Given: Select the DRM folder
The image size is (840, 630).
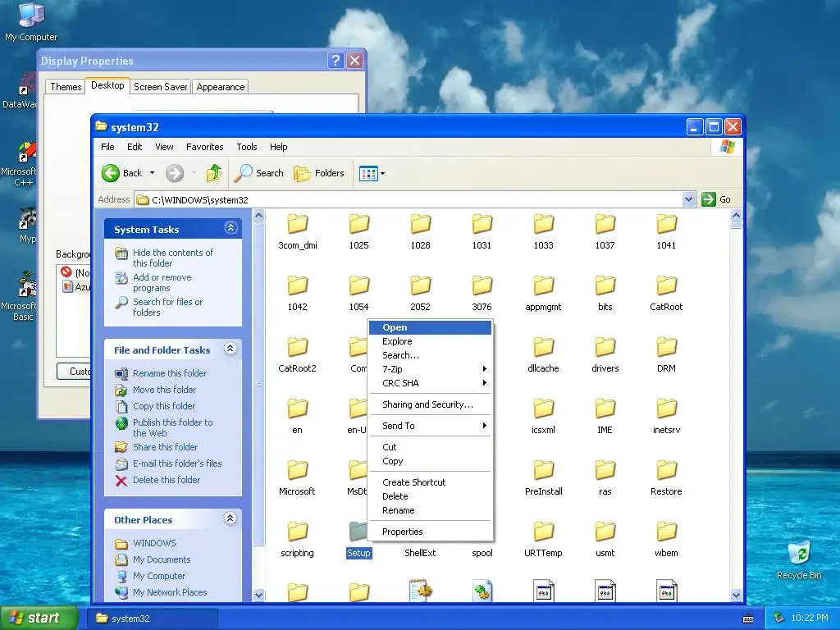Looking at the screenshot, I should tap(666, 354).
